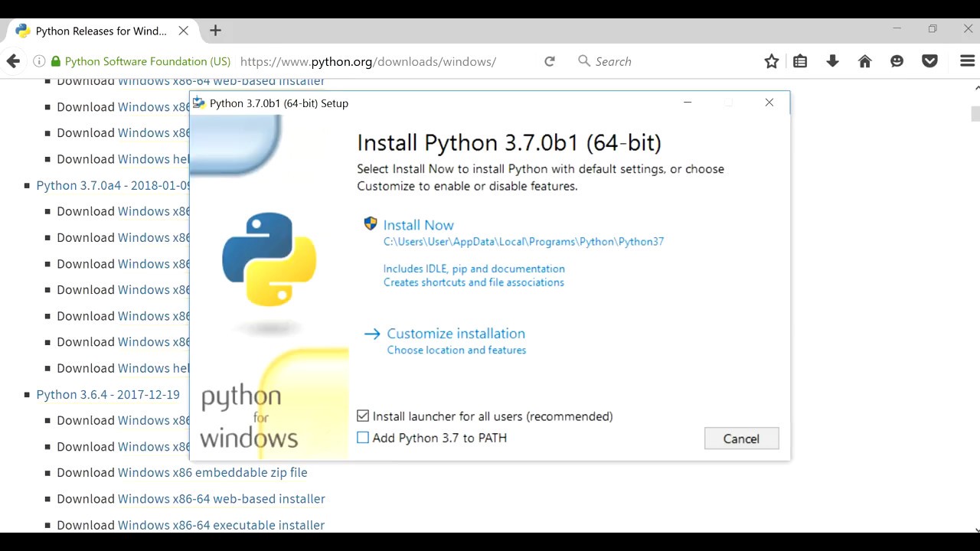980x551 pixels.
Task: Click the browser back arrow
Action: tap(13, 61)
